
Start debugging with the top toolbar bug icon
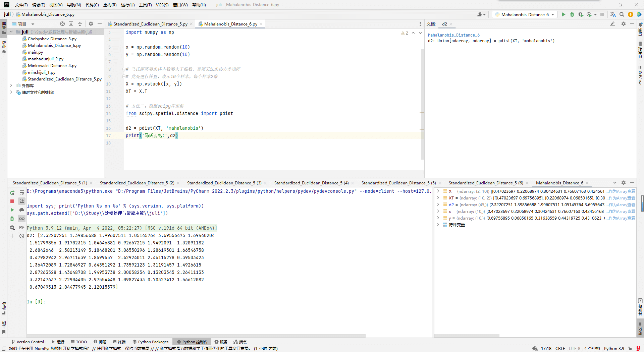[x=572, y=14]
